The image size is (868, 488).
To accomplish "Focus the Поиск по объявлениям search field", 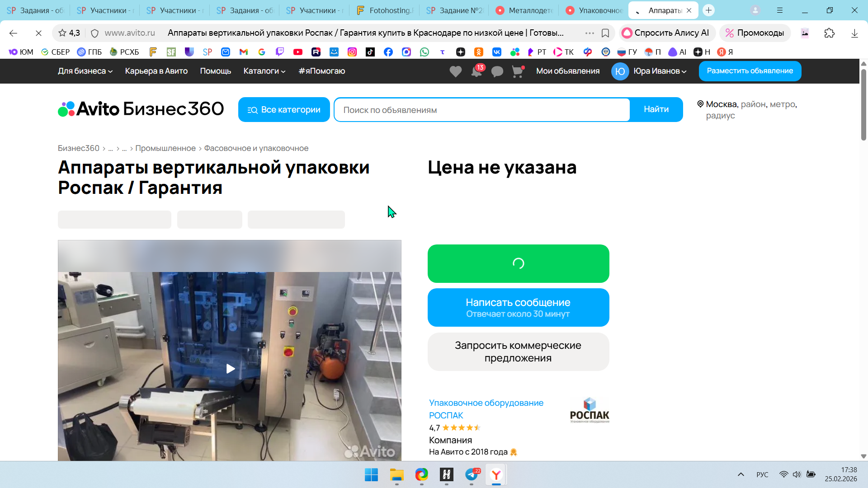I will [x=481, y=110].
